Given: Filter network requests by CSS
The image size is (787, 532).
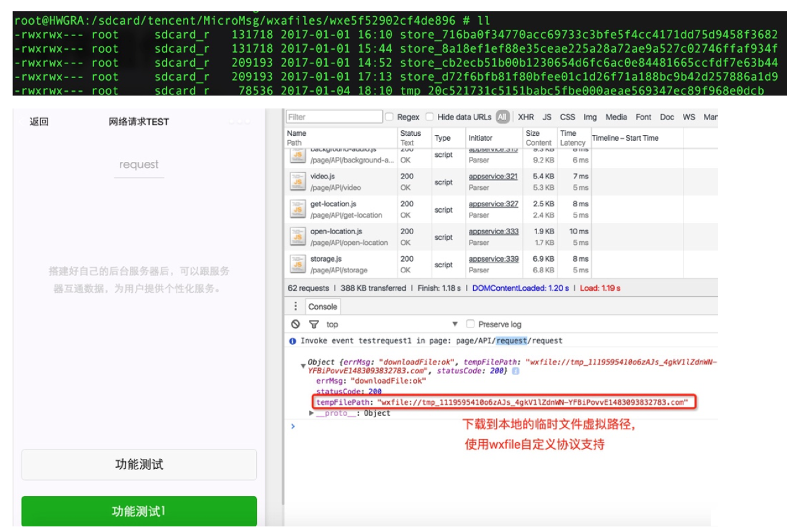Looking at the screenshot, I should point(567,117).
